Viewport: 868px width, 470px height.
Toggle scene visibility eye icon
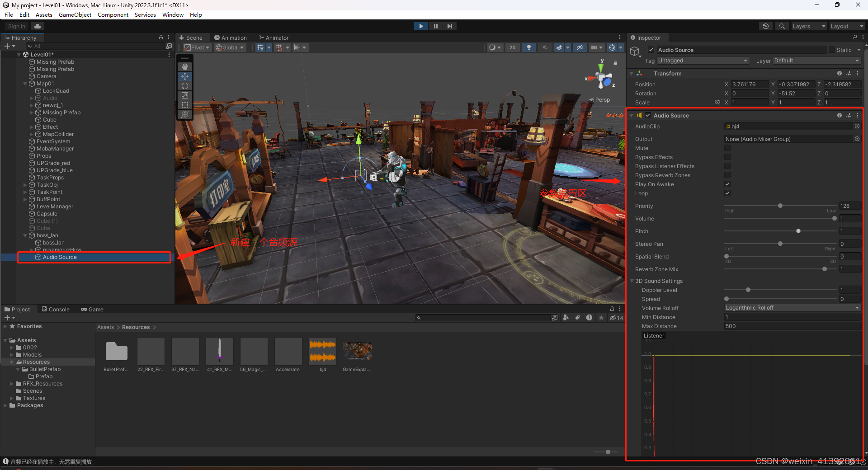click(580, 47)
